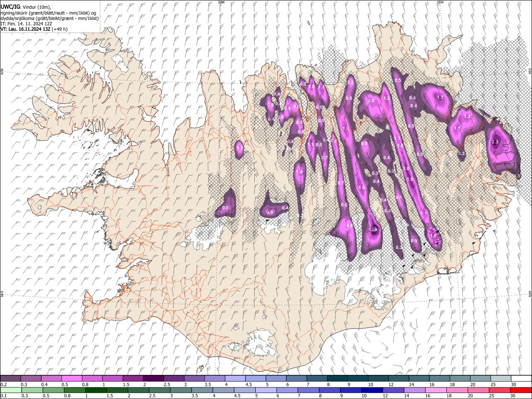
Task: Select bright red swatch after lower 30
Action: tap(521, 390)
